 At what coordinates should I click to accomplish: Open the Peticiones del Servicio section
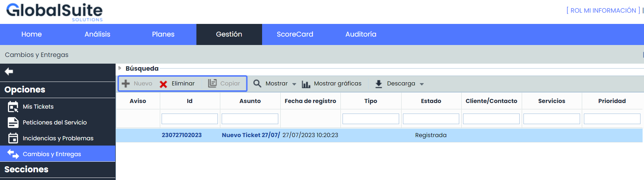tap(54, 122)
